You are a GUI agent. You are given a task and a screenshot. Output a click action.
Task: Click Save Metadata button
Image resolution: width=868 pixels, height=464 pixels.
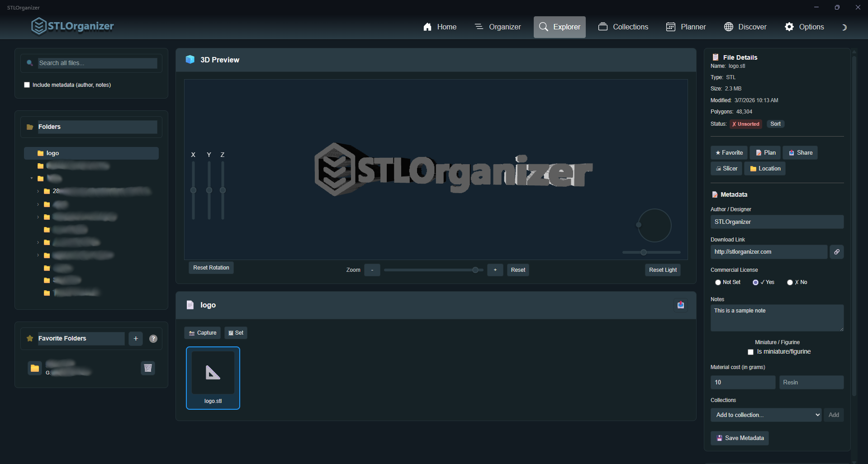740,438
